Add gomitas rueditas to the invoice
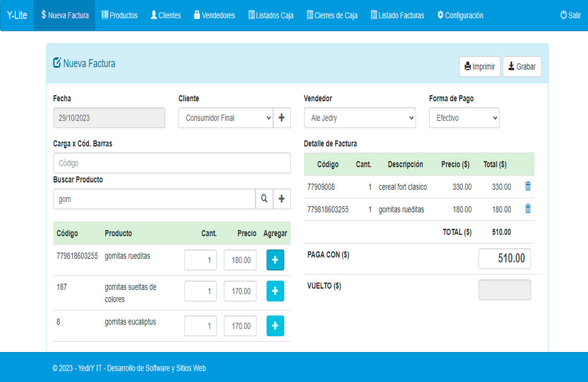Image resolution: width=588 pixels, height=382 pixels. coord(275,260)
